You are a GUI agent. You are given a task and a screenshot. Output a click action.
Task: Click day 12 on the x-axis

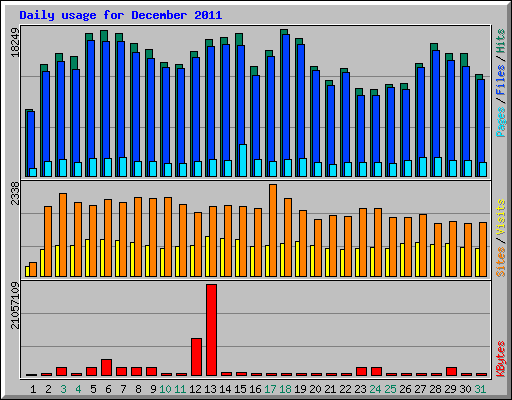tap(195, 389)
